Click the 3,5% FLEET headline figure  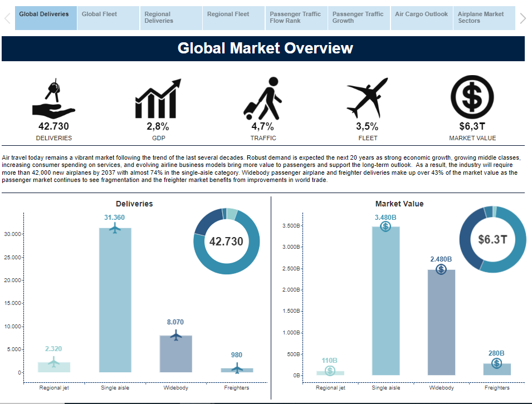[367, 126]
